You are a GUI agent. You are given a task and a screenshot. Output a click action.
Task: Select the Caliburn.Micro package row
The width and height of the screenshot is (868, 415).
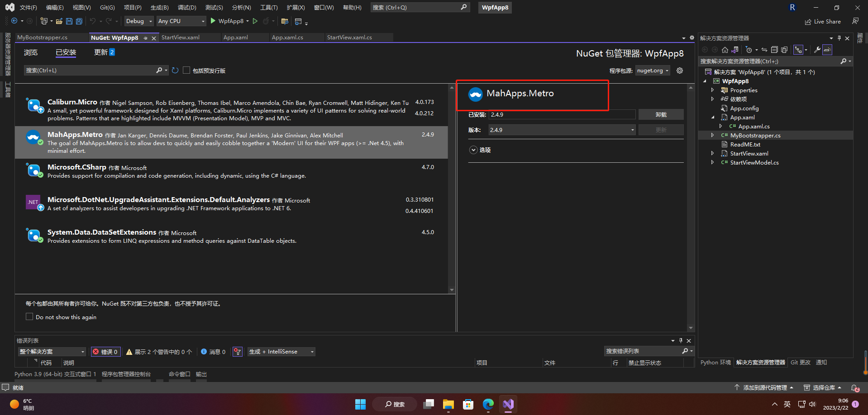point(231,110)
